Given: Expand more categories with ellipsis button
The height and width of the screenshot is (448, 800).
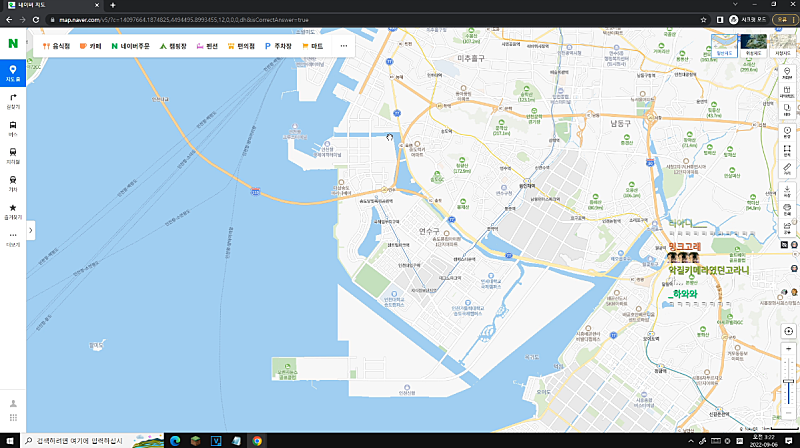Looking at the screenshot, I should [x=344, y=45].
